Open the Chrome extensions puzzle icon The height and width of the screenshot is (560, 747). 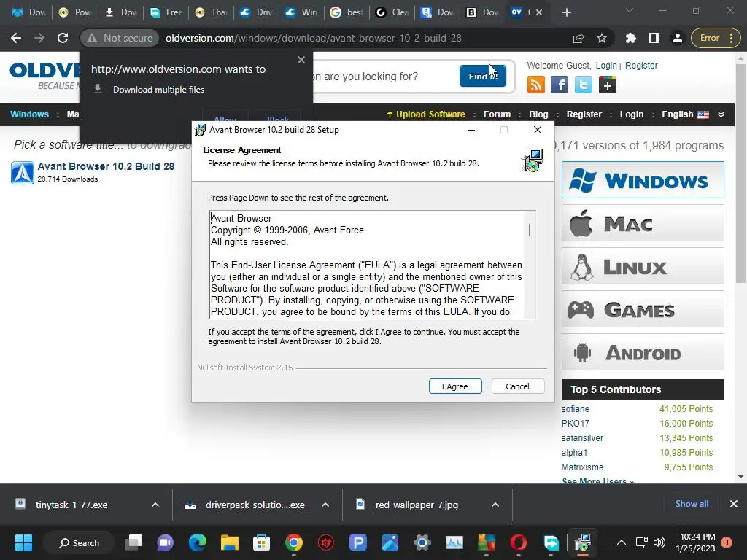click(x=631, y=38)
